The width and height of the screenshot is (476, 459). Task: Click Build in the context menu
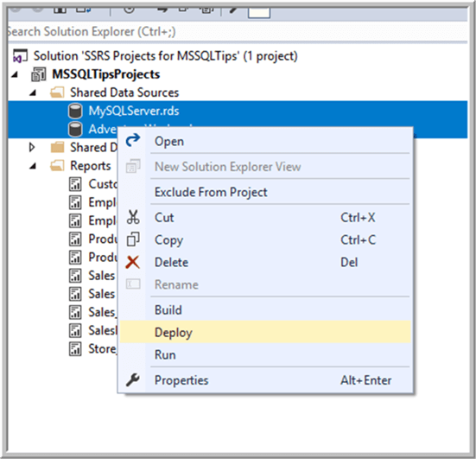[264, 309]
